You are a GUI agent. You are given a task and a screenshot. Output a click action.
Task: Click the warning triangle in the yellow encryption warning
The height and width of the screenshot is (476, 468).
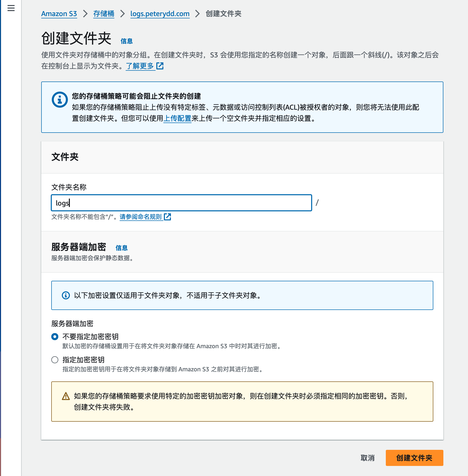(x=65, y=396)
